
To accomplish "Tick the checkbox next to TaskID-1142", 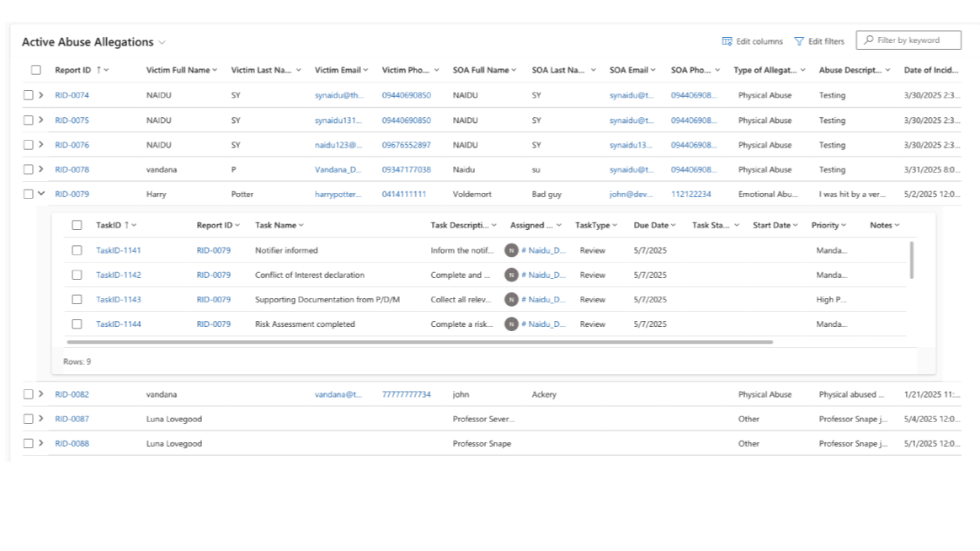I will coord(77,275).
